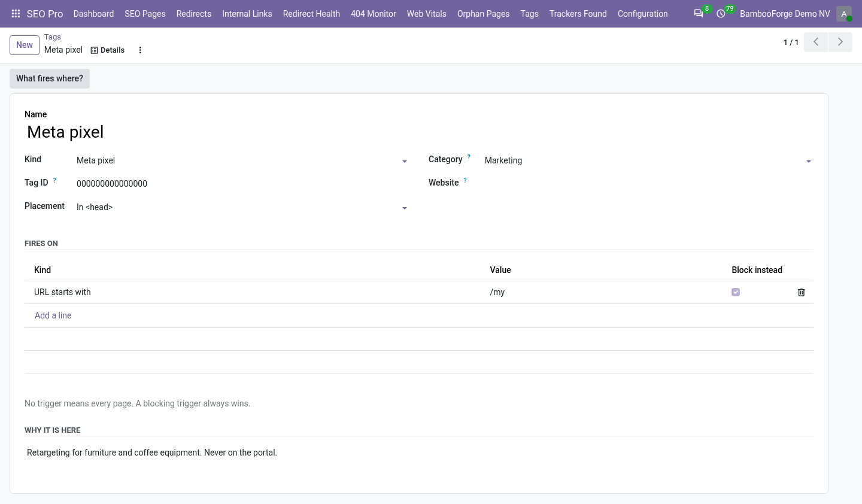This screenshot has height=504, width=862.
Task: Open the conversations messages icon
Action: (x=699, y=14)
